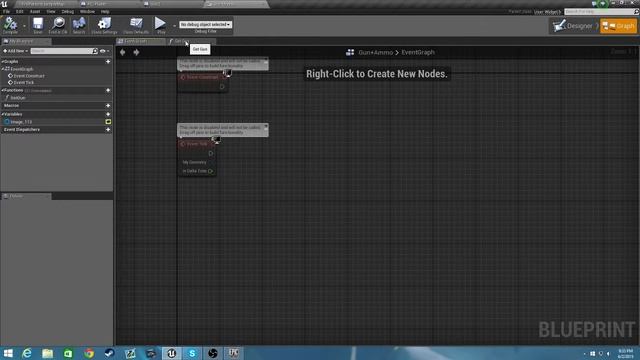Open the debug object selection dropdown
This screenshot has height=360, width=640.
point(206,24)
